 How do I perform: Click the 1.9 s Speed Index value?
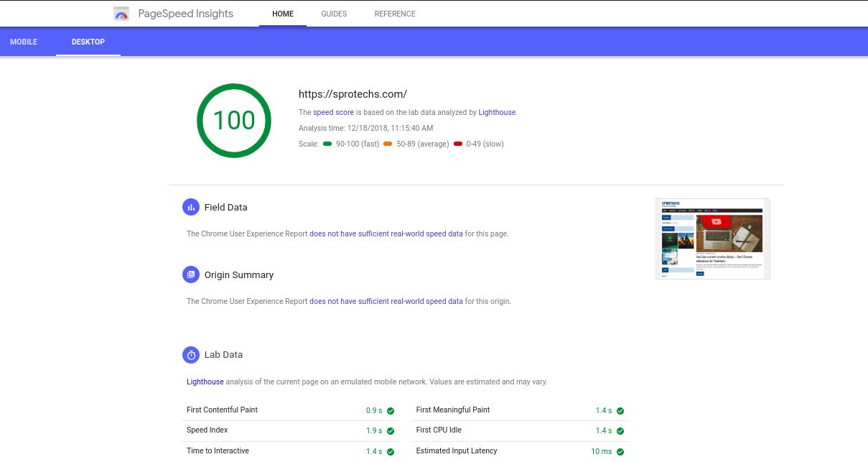[x=374, y=431]
